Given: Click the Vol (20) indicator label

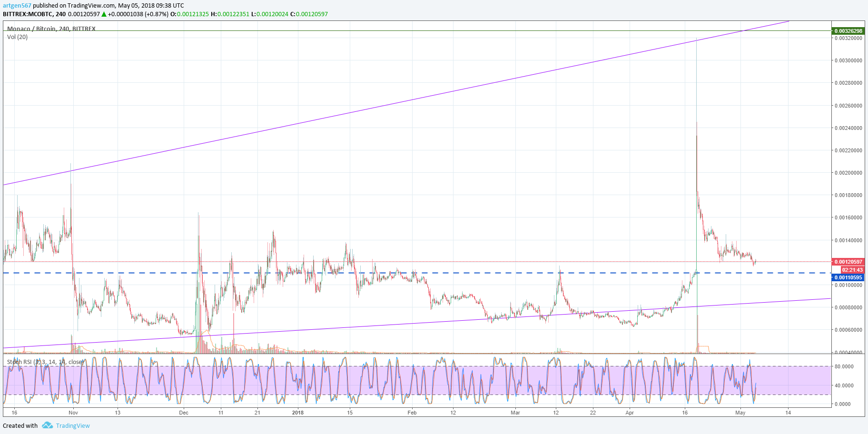Looking at the screenshot, I should pyautogui.click(x=17, y=37).
